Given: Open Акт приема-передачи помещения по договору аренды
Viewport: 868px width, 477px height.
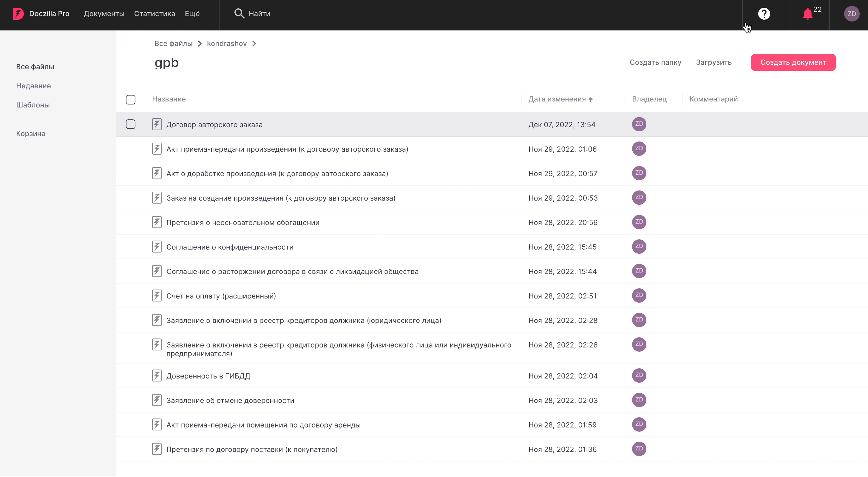Looking at the screenshot, I should [x=263, y=425].
